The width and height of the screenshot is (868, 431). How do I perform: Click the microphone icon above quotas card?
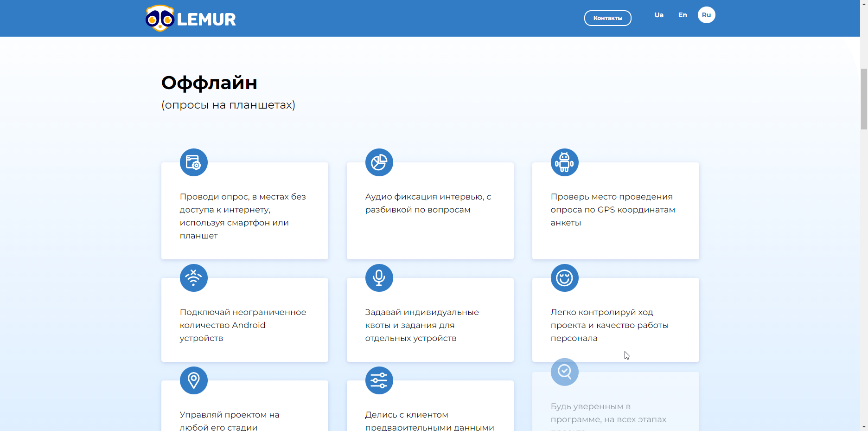(379, 278)
